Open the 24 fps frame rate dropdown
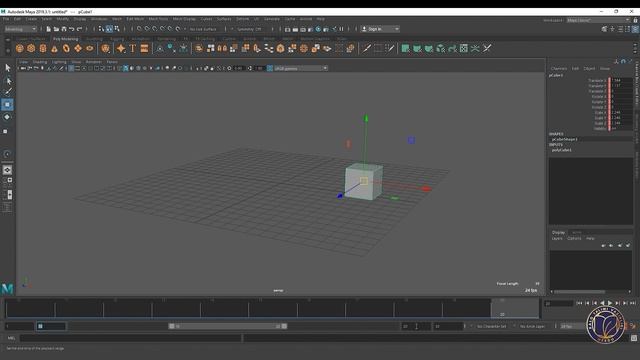Screen dimensions: 640x360 (572, 326)
